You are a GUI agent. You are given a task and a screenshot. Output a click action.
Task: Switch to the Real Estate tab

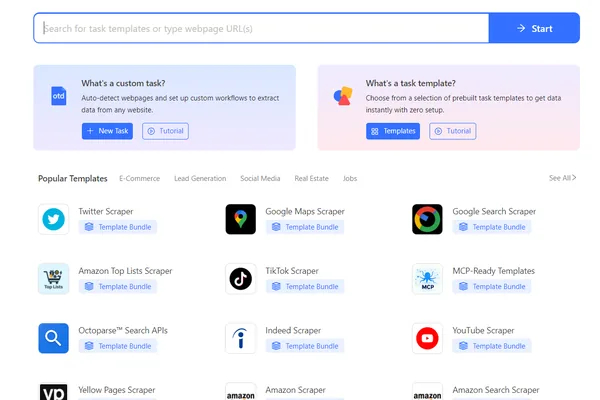point(311,178)
